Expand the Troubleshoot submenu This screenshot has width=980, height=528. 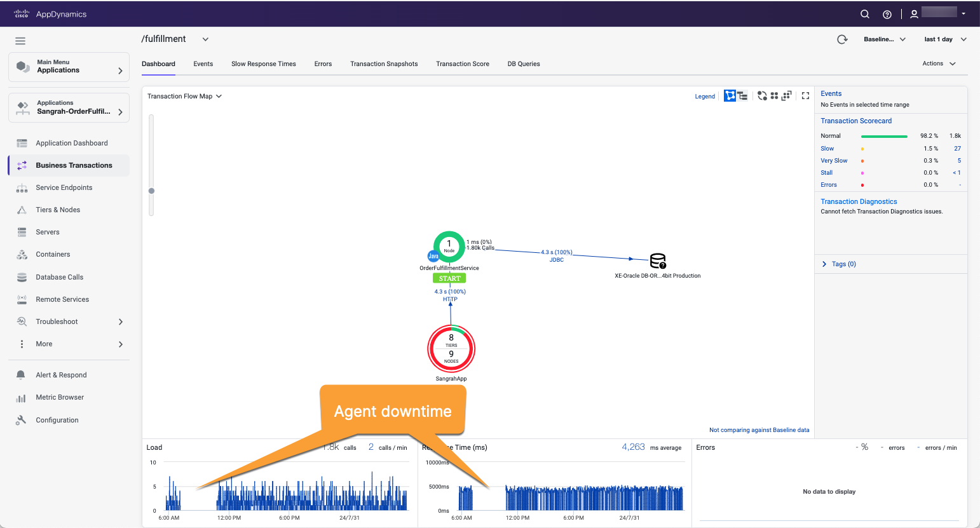point(121,322)
